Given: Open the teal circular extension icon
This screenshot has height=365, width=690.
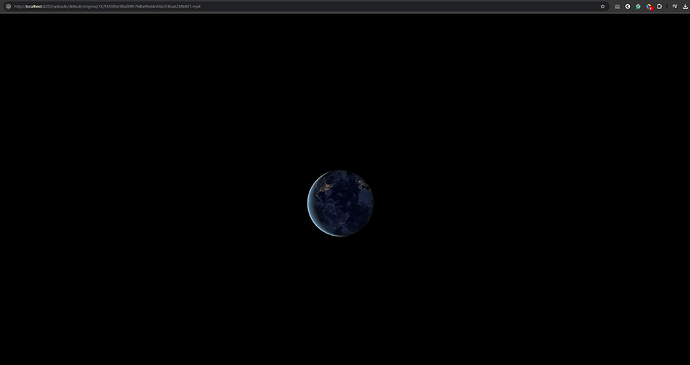Looking at the screenshot, I should (x=638, y=7).
